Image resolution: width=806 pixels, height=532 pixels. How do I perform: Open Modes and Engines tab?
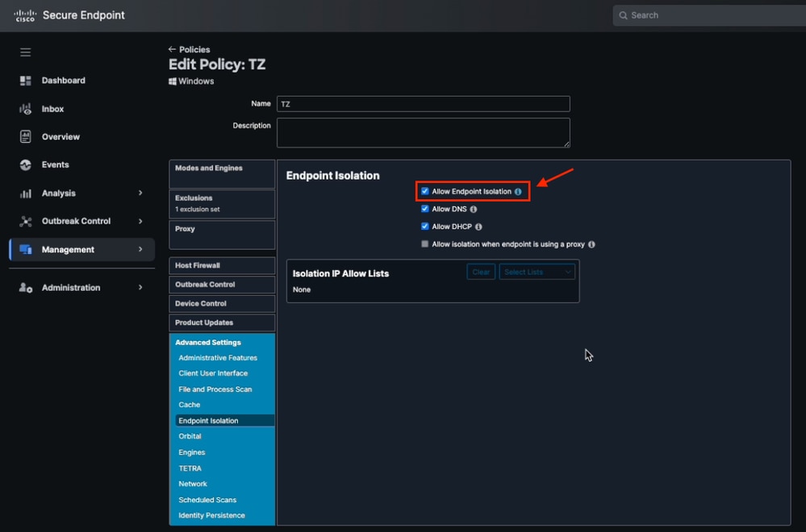[x=222, y=174]
